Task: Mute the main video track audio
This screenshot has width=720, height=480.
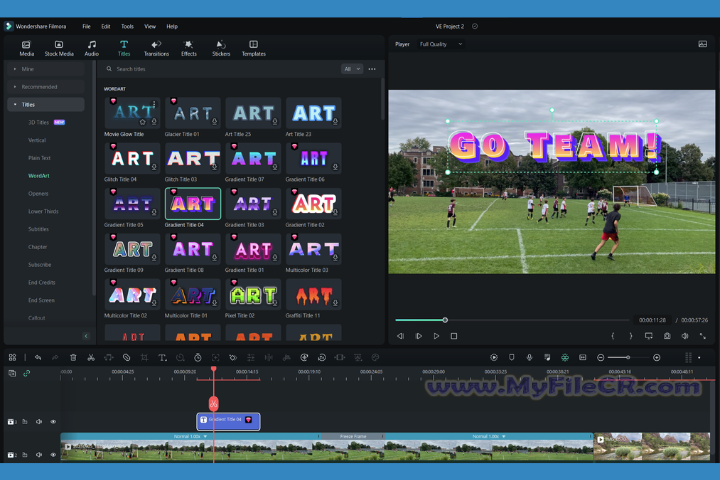Action: click(39, 454)
